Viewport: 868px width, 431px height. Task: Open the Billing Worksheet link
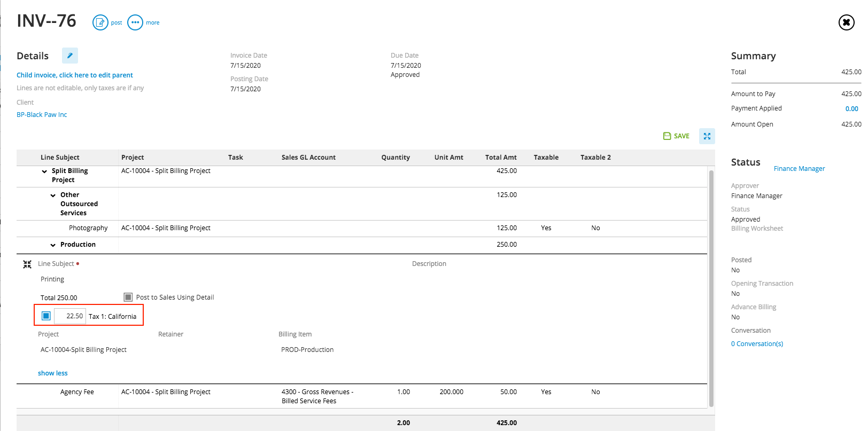click(x=757, y=229)
